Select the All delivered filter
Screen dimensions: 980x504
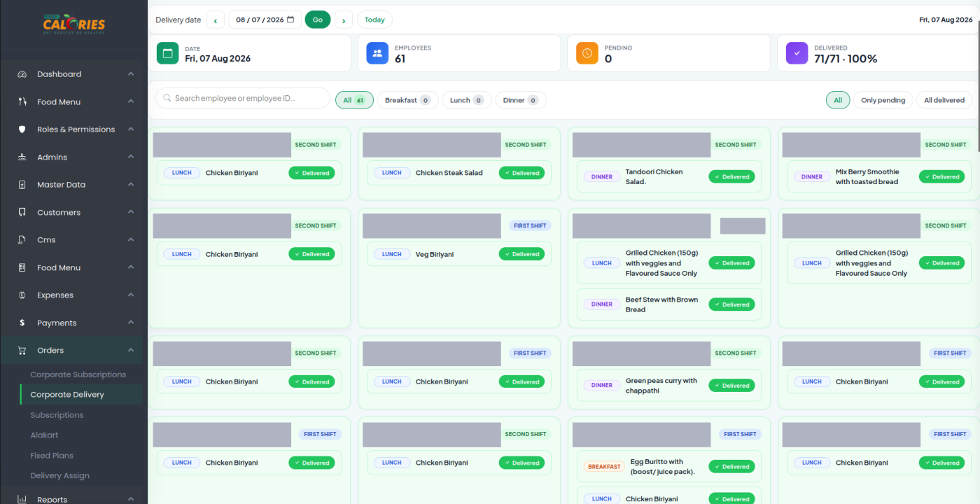pyautogui.click(x=944, y=100)
